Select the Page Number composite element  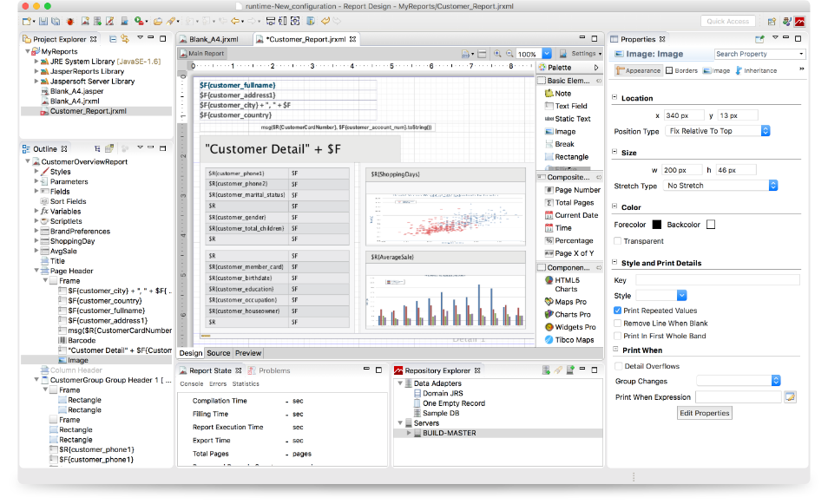tap(576, 189)
